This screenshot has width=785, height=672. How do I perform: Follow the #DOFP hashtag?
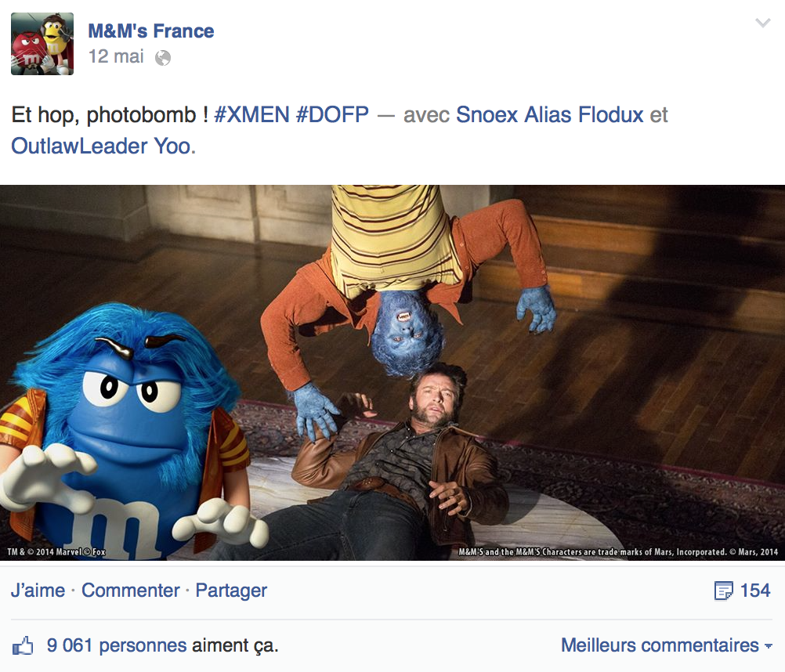point(332,115)
